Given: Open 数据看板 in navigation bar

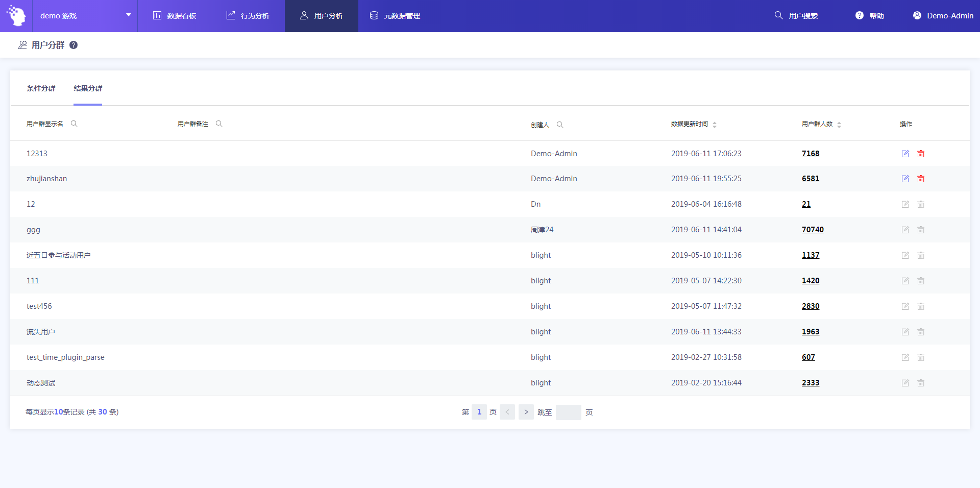Looking at the screenshot, I should tap(175, 16).
